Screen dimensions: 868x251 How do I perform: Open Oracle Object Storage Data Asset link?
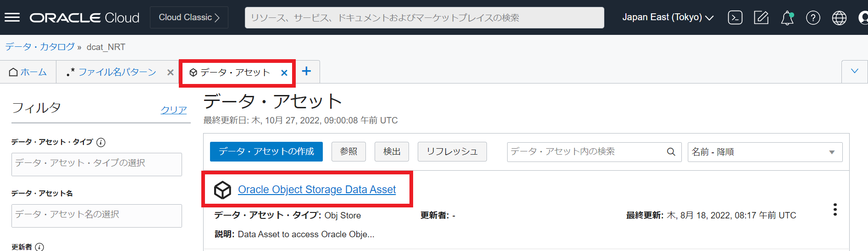(316, 190)
